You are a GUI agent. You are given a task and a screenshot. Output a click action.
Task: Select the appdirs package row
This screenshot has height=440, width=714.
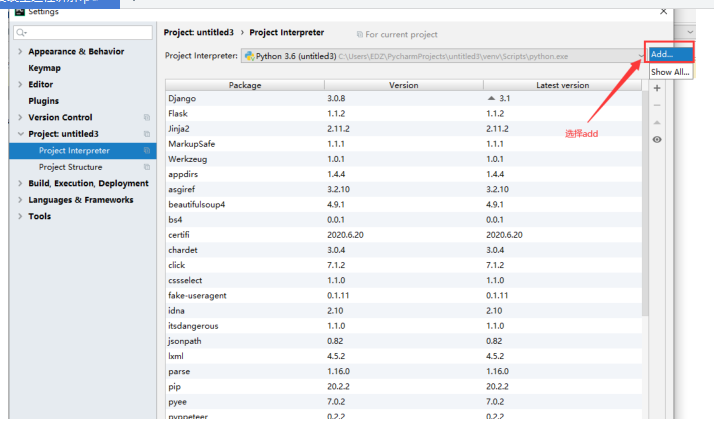(x=403, y=174)
